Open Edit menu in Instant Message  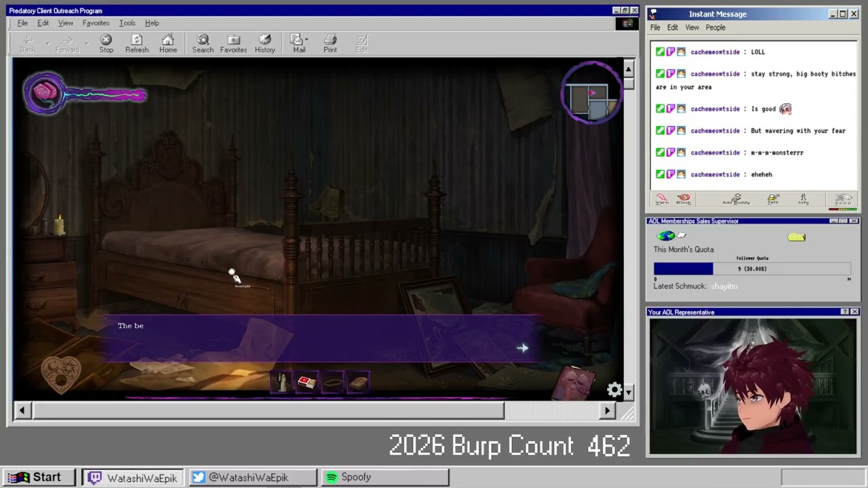[672, 28]
